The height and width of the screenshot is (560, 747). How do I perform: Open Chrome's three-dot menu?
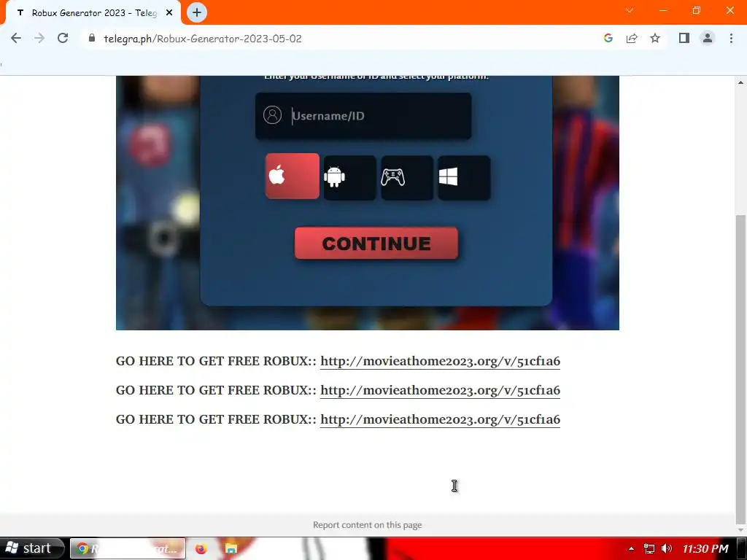coord(731,38)
